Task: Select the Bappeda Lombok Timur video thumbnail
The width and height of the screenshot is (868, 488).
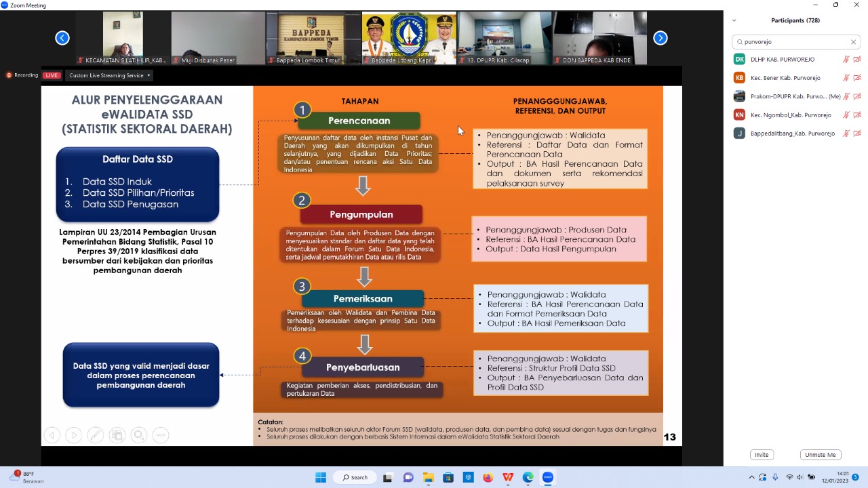Action: (x=313, y=38)
